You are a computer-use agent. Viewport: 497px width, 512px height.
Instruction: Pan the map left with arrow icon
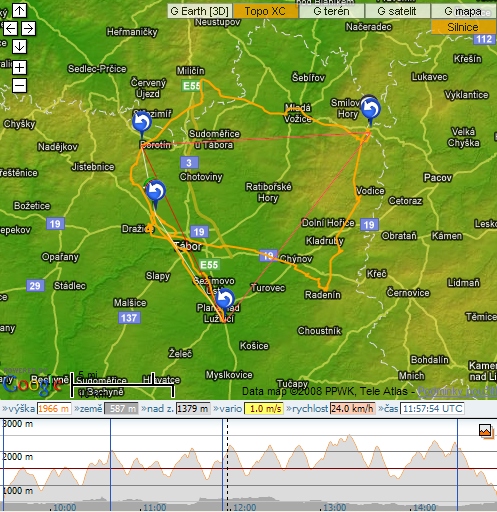(10, 28)
